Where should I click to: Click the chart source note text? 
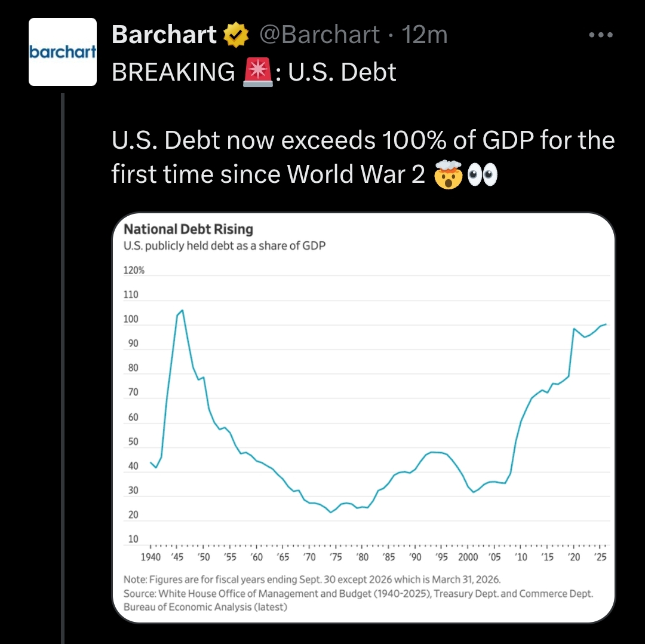[x=358, y=600]
